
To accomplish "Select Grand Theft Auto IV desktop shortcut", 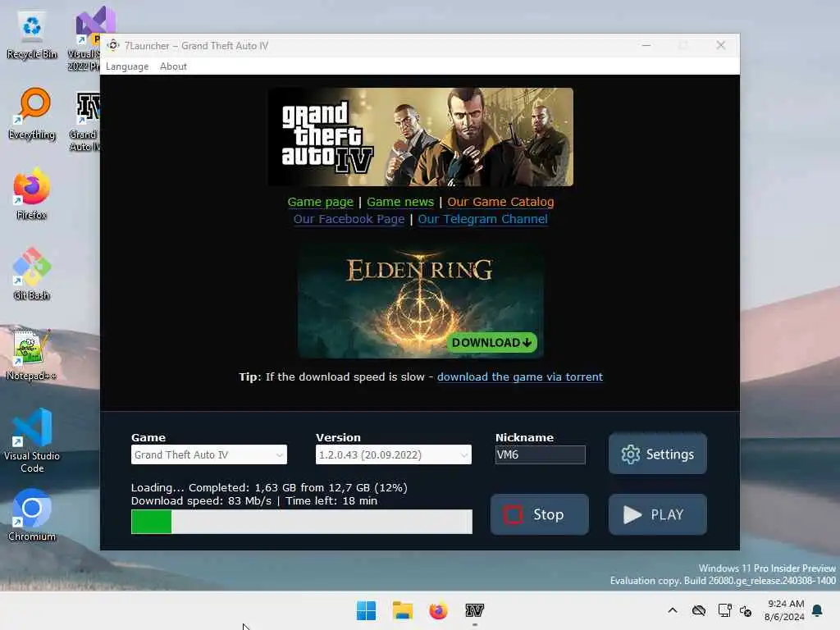I will (x=84, y=121).
